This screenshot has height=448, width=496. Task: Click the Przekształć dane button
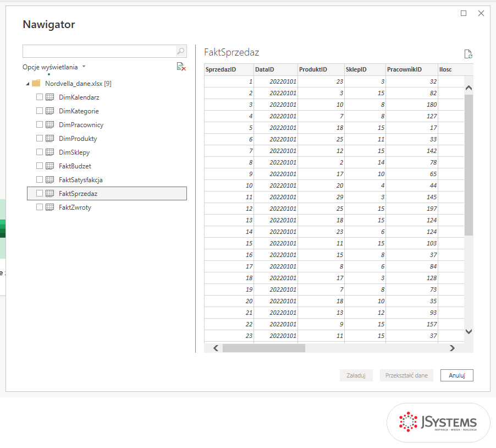pos(406,375)
